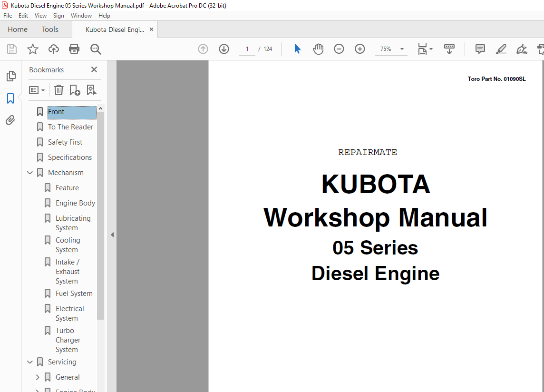Image resolution: width=544 pixels, height=392 pixels.
Task: Open the Electrical System bookmark
Action: [x=70, y=313]
